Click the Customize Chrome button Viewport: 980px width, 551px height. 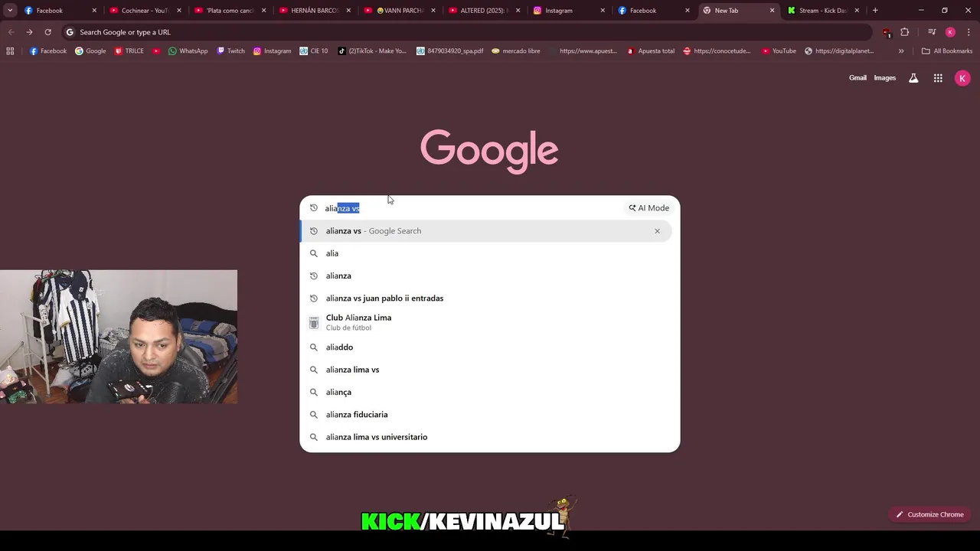coord(930,514)
